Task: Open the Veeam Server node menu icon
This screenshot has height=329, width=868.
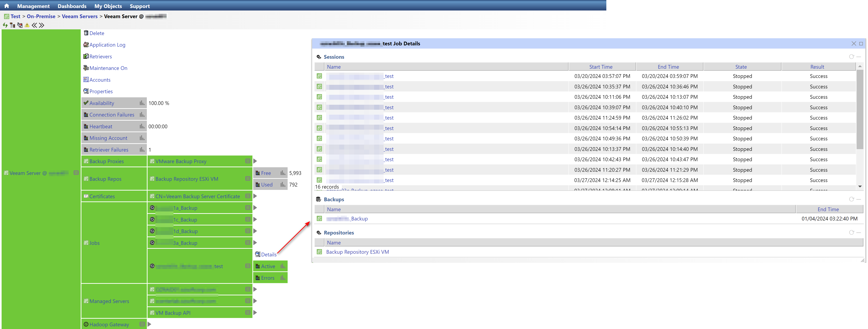Action: point(76,173)
